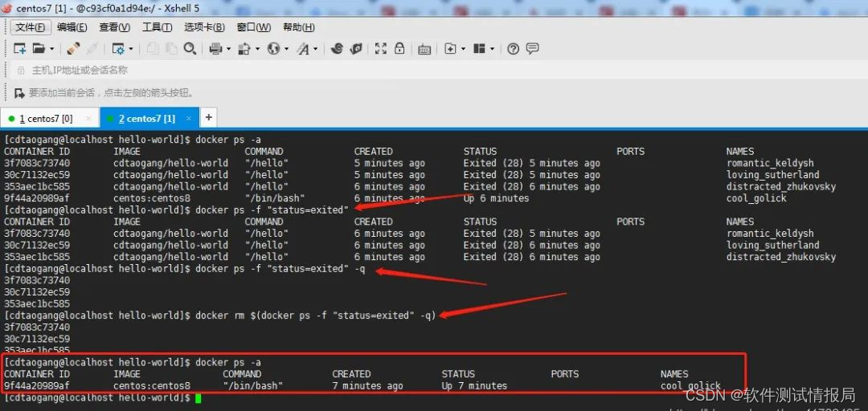
Task: Click 'docker rm $(docker ps -f' command text
Action: (x=263, y=315)
